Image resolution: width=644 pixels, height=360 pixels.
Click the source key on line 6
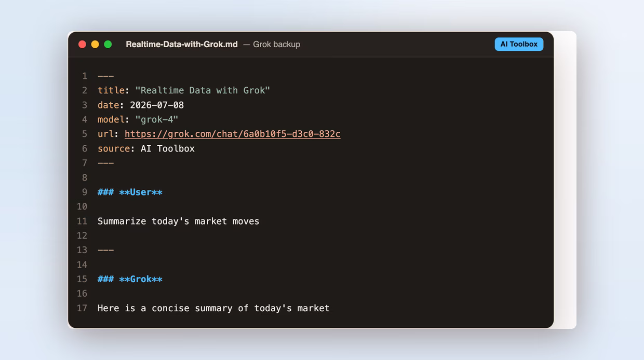point(114,148)
